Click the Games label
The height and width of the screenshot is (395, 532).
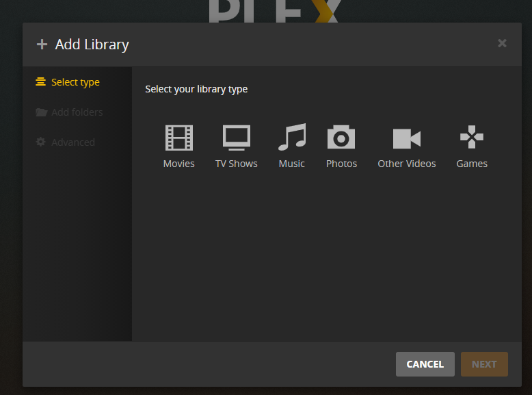pos(472,164)
